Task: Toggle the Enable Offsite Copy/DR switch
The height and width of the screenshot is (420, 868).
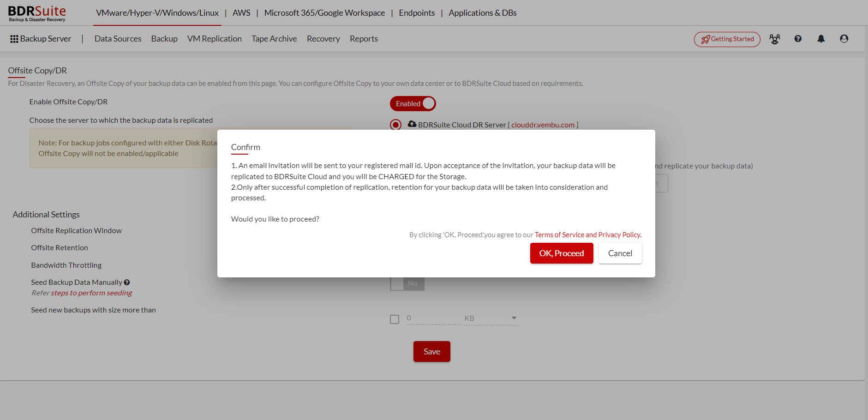Action: [x=413, y=103]
